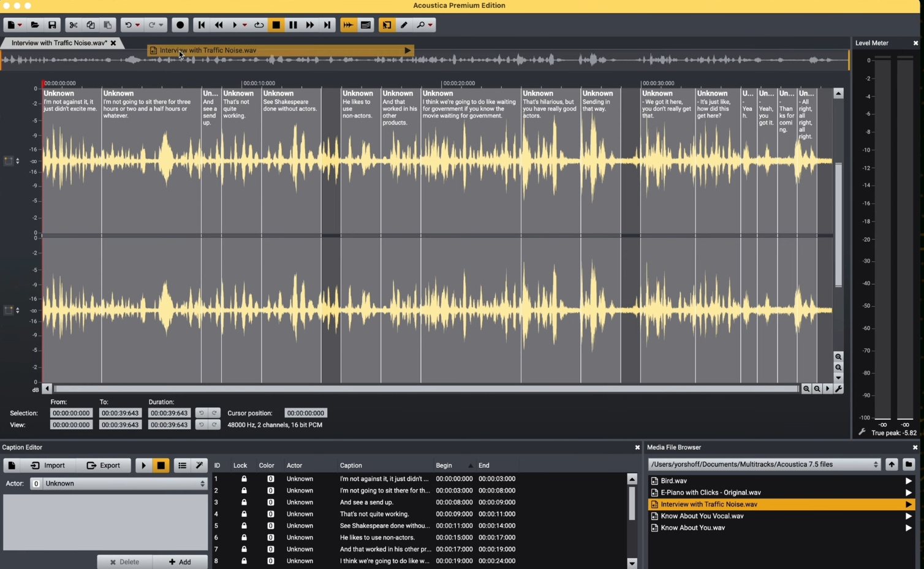924x569 pixels.
Task: Click the Save floppy disk icon
Action: coord(52,25)
